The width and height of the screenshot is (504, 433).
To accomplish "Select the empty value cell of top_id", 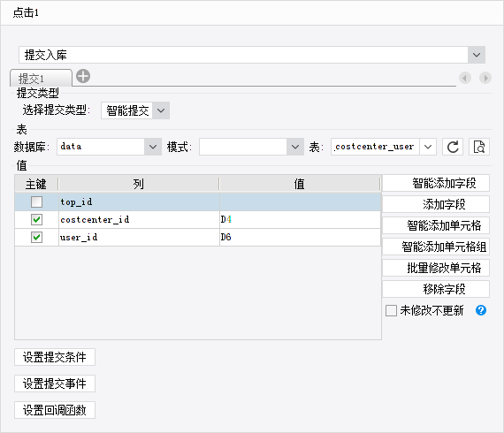I will (301, 202).
